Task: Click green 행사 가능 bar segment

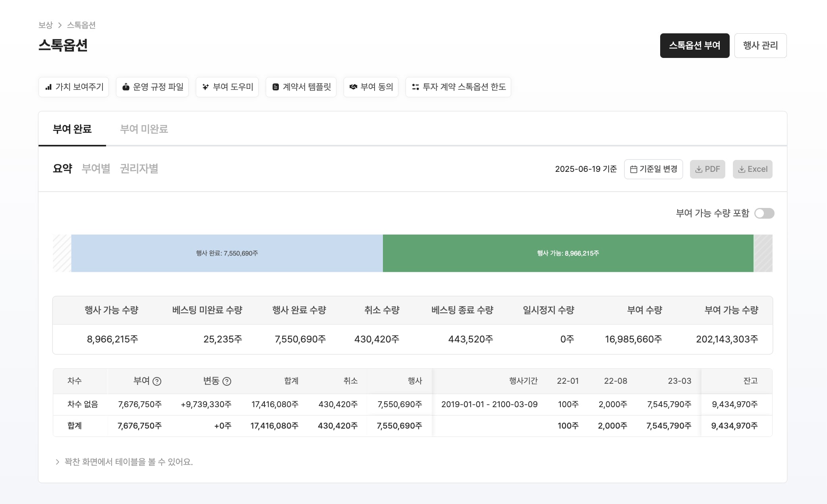Action: click(x=568, y=253)
